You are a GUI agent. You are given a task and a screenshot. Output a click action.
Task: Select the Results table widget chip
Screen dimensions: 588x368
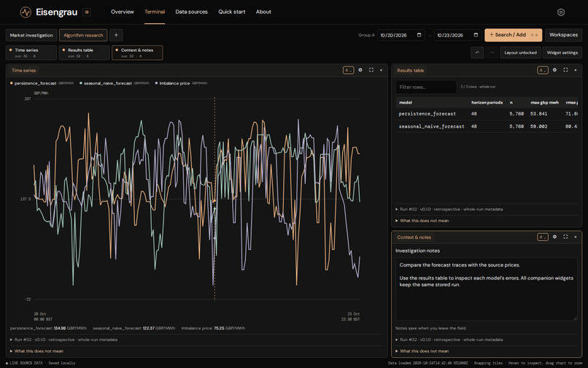[x=85, y=53]
